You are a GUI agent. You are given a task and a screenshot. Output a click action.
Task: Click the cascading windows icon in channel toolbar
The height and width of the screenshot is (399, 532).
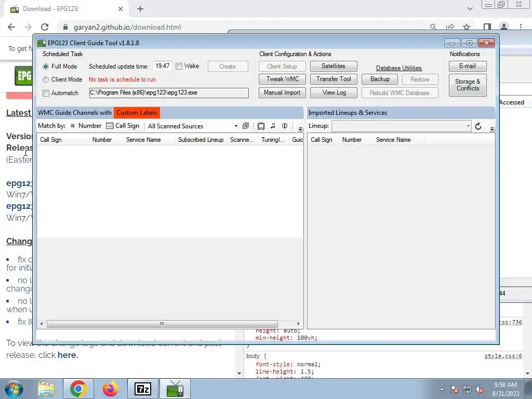tap(246, 126)
